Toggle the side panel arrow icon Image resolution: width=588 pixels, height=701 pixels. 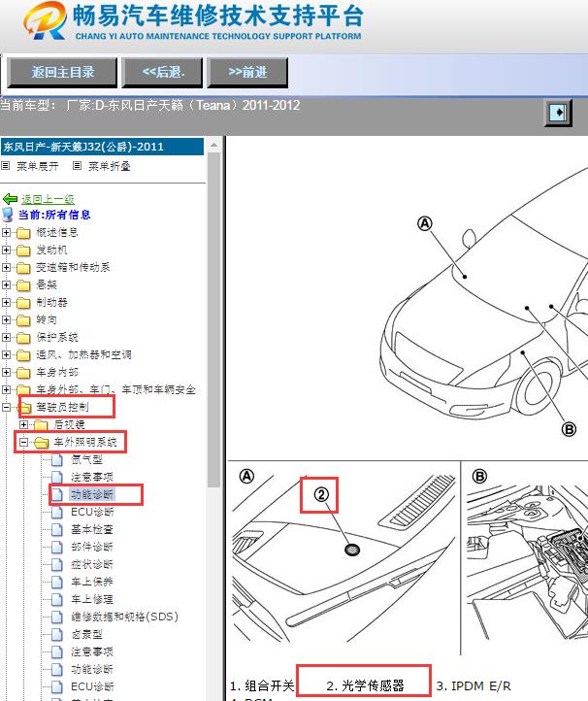pos(558,113)
